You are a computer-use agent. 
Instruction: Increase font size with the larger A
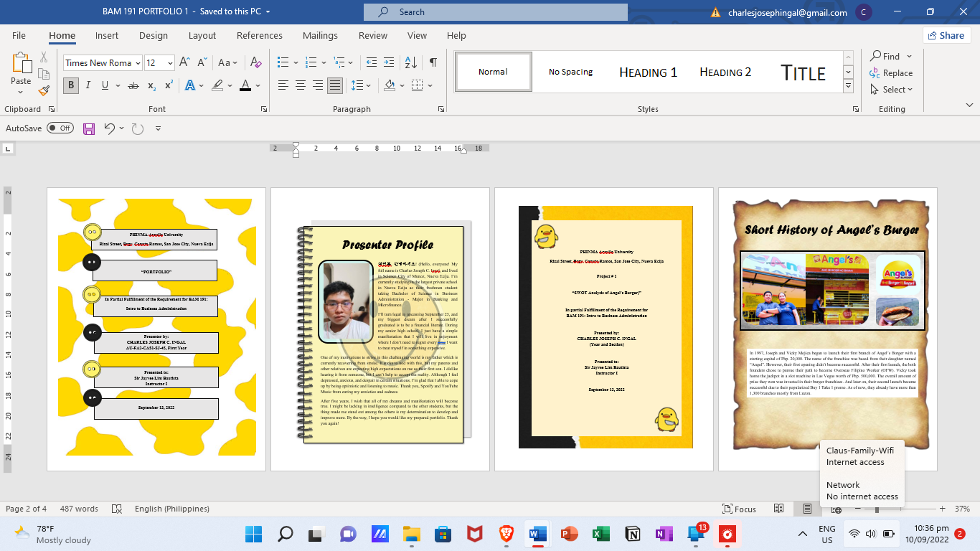[x=184, y=62]
